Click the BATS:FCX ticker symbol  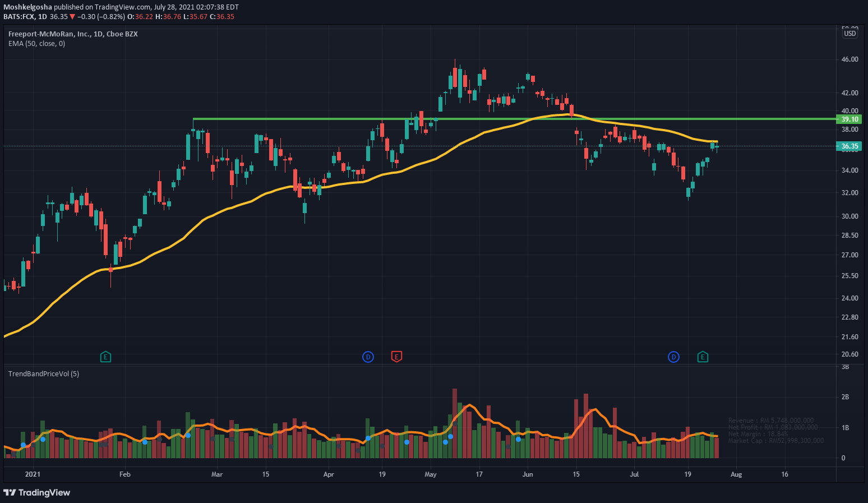[19, 16]
